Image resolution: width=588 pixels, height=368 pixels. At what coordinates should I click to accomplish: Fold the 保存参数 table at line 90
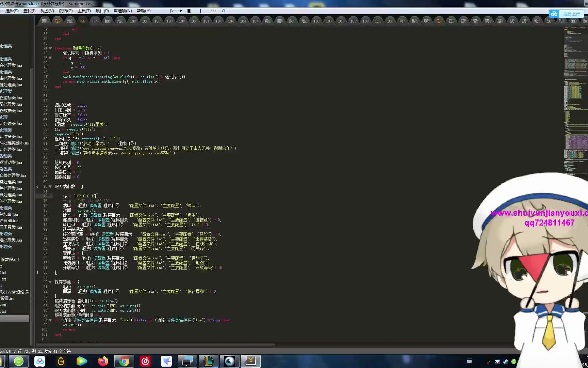pos(50,282)
